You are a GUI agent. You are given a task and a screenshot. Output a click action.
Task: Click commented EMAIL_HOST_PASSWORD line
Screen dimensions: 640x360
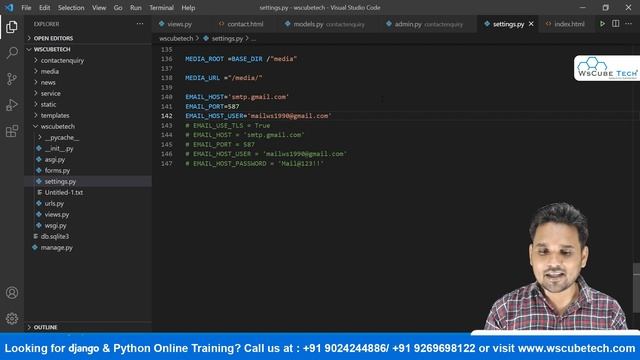[254, 163]
